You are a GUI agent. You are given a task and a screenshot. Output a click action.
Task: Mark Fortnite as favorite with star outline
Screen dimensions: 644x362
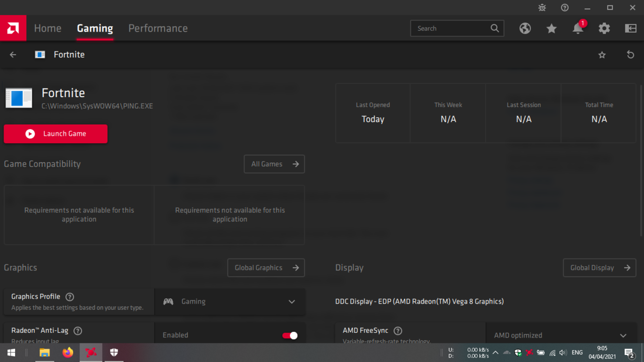602,55
